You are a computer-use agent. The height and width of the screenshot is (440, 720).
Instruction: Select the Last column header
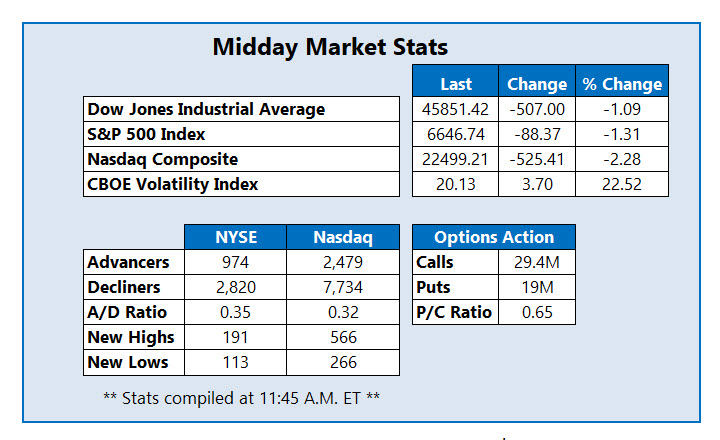click(456, 84)
